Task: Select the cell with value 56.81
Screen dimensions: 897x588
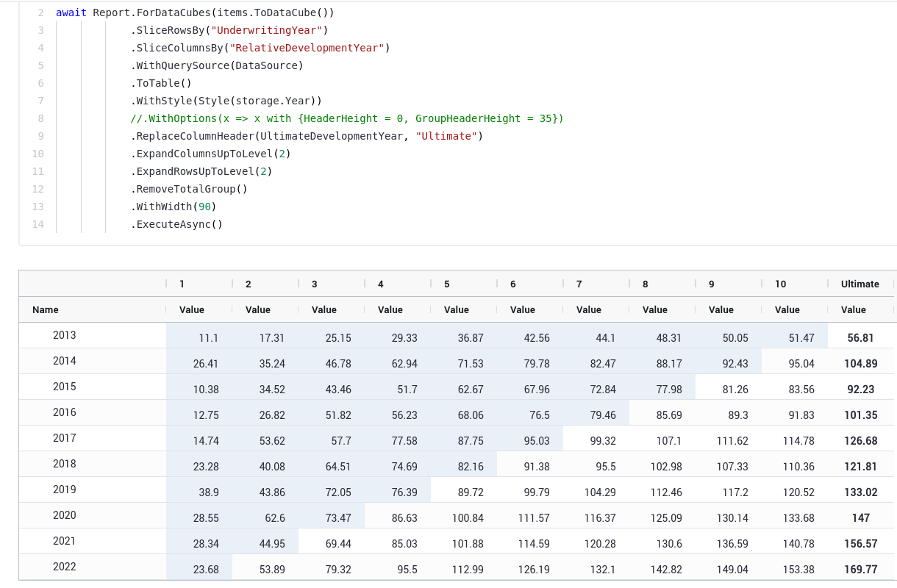Action: point(860,338)
